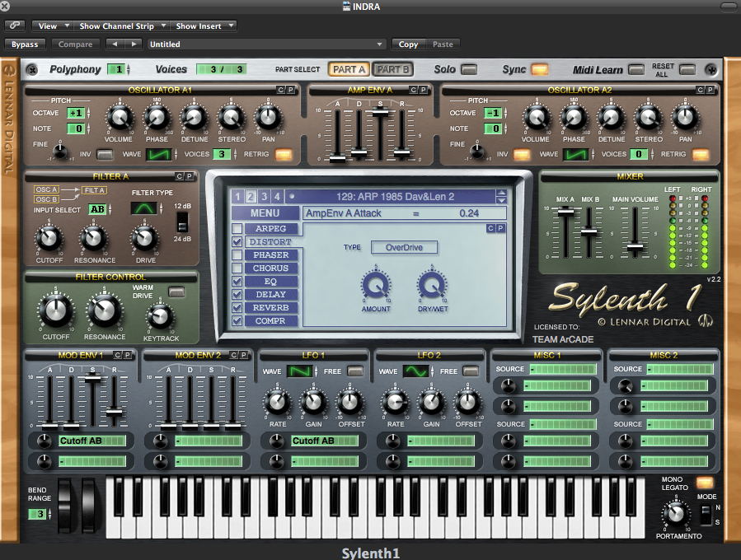Toggle Oscillator A1 Retrig
This screenshot has width=741, height=560.
[x=284, y=154]
